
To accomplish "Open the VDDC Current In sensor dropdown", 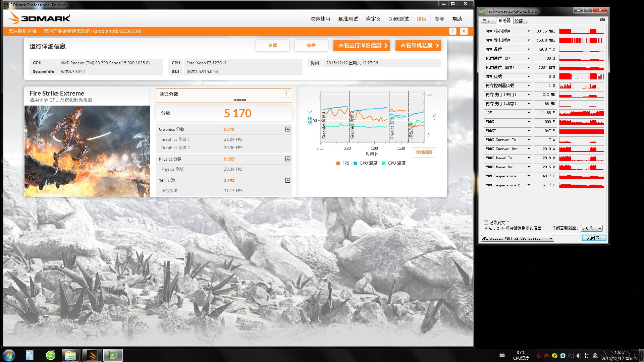I will click(529, 140).
